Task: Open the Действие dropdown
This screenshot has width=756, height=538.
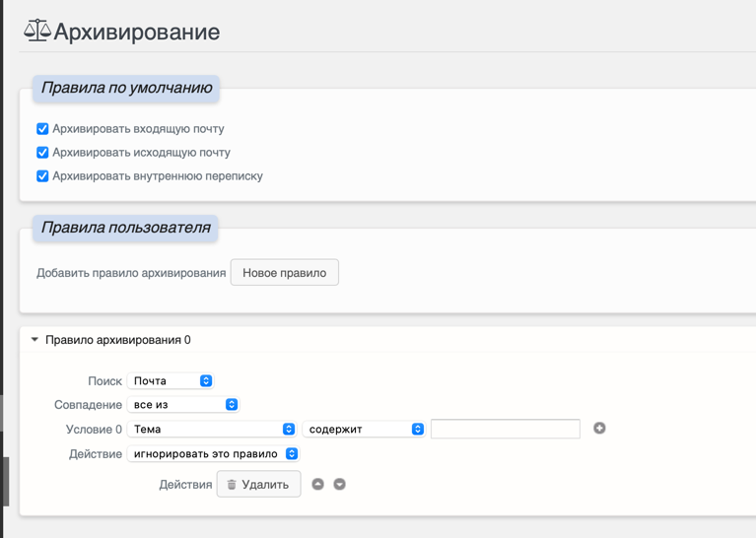Action: point(213,454)
